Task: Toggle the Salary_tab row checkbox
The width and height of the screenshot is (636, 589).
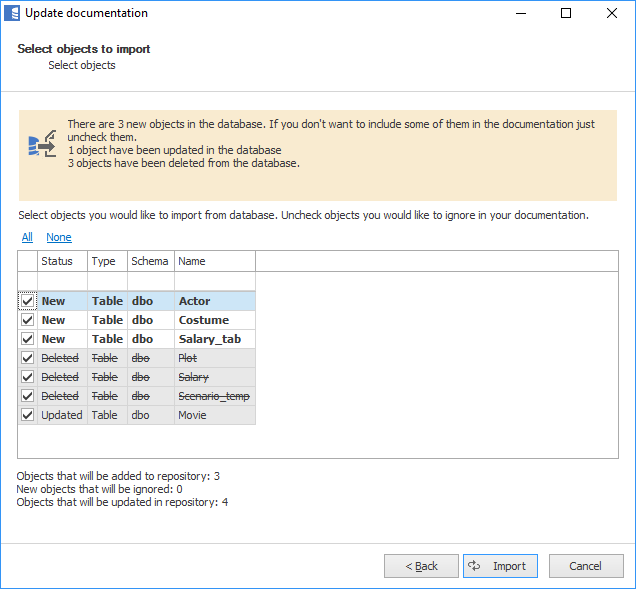Action: (27, 339)
